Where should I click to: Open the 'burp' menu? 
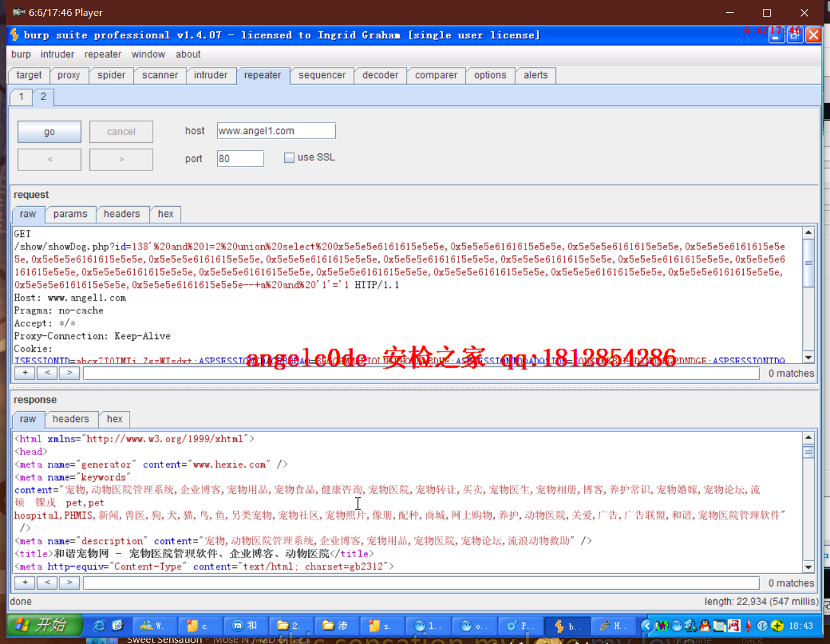[x=21, y=54]
